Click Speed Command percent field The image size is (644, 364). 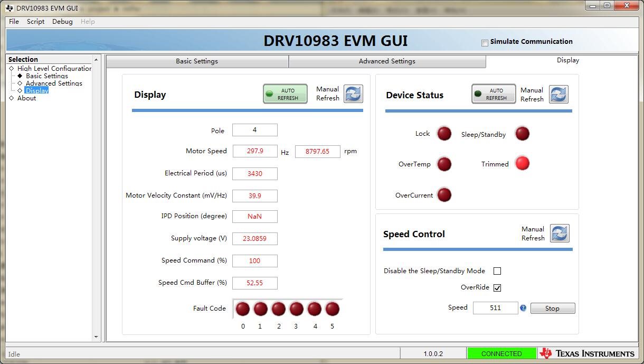coord(254,260)
